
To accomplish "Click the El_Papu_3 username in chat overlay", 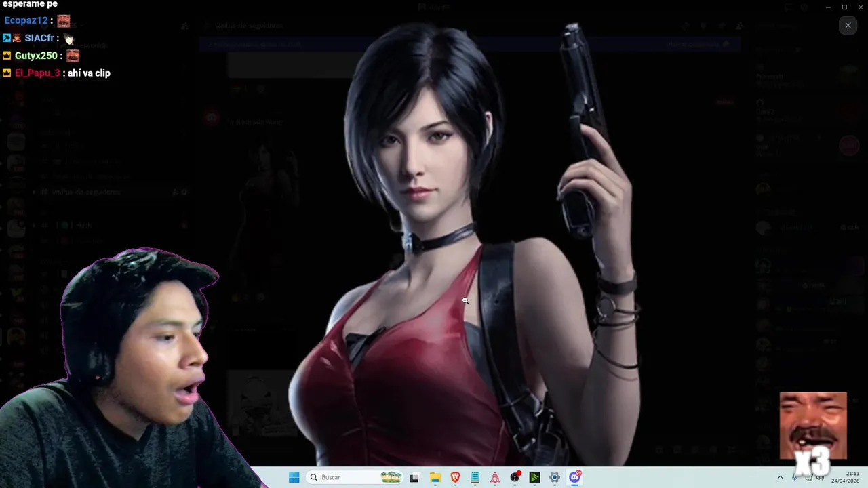I will [x=37, y=73].
